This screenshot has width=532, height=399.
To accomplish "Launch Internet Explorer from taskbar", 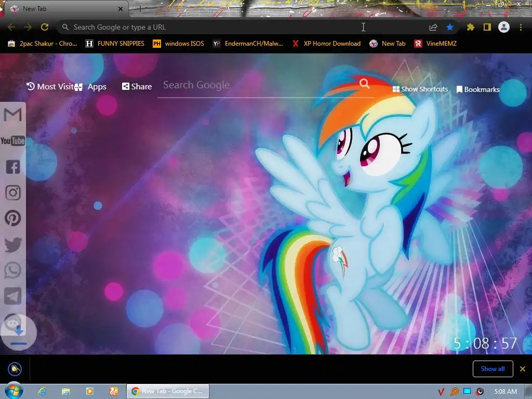I will click(x=42, y=391).
